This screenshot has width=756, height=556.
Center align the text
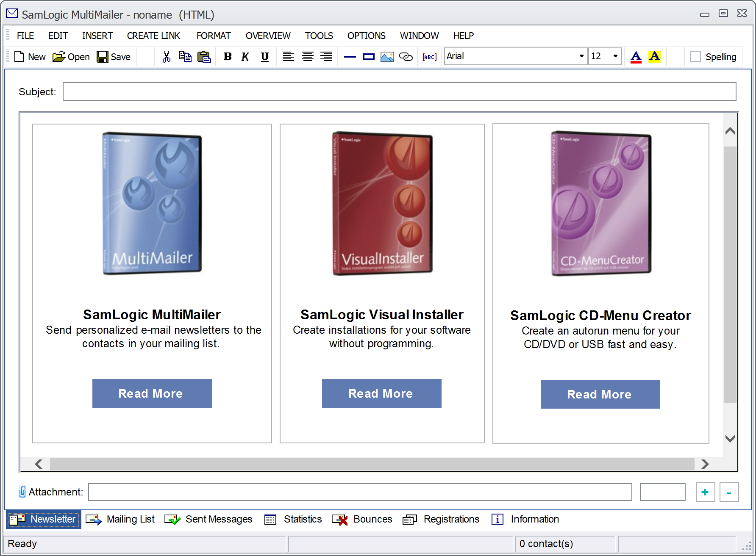(x=308, y=57)
